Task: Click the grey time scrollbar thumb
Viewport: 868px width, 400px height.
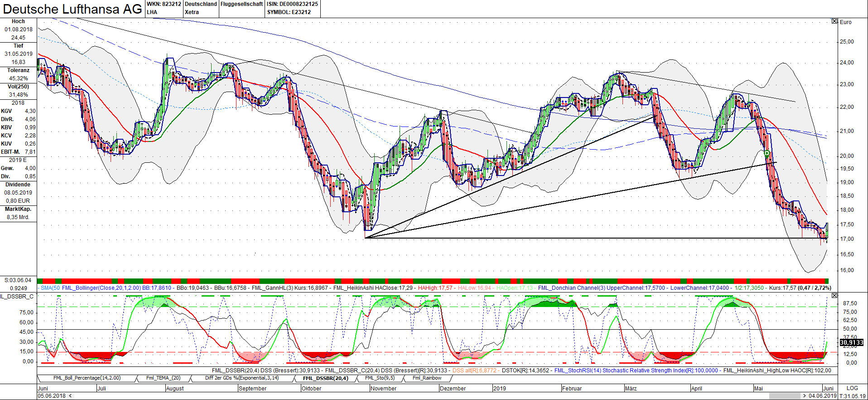Action: click(785, 396)
